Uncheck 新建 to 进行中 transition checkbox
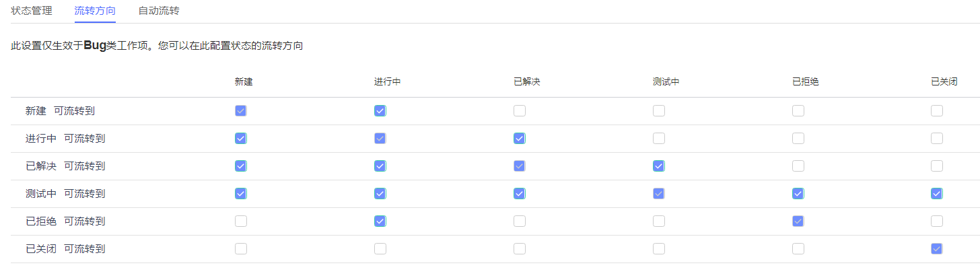Screen dimensions: 980x280 tap(380, 110)
